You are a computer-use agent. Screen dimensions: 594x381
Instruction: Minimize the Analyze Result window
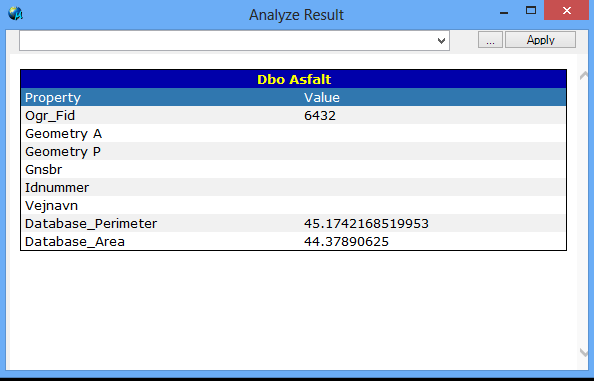coord(504,12)
